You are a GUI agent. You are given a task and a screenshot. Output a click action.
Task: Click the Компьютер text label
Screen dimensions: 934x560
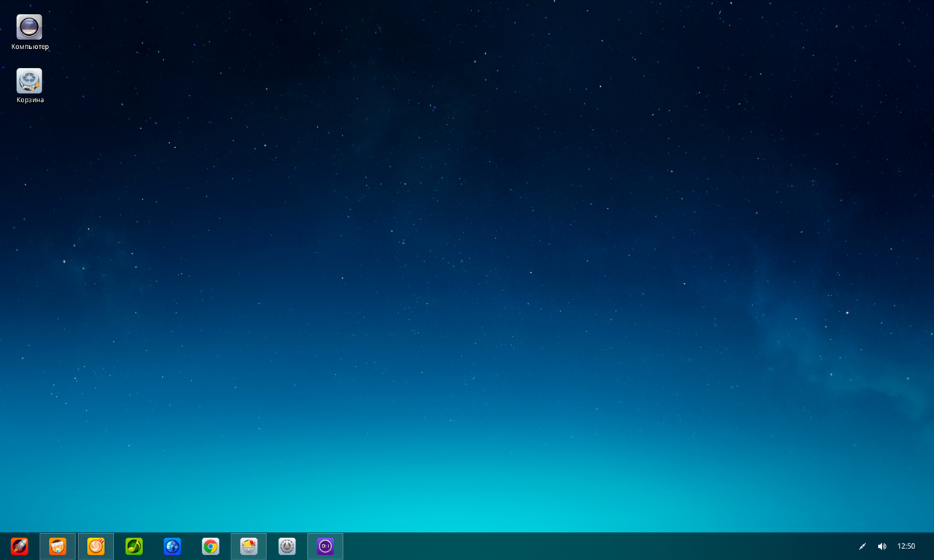tap(30, 47)
